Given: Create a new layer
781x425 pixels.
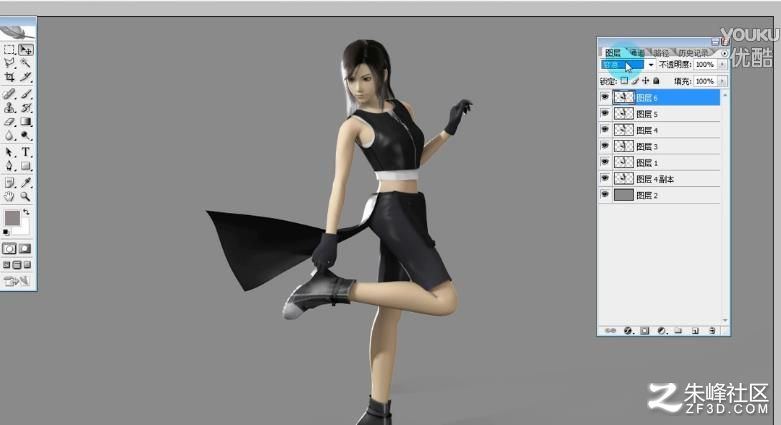Looking at the screenshot, I should coord(695,330).
